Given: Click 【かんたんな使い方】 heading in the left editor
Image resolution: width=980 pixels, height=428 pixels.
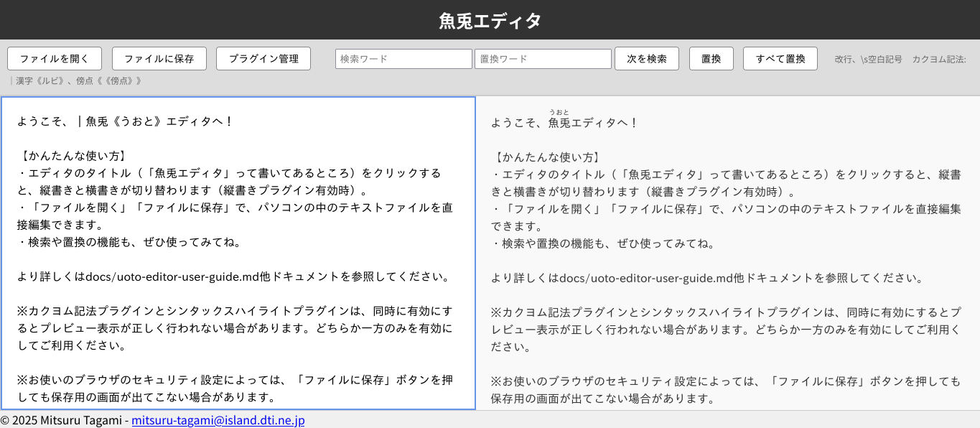Looking at the screenshot, I should click(72, 156).
